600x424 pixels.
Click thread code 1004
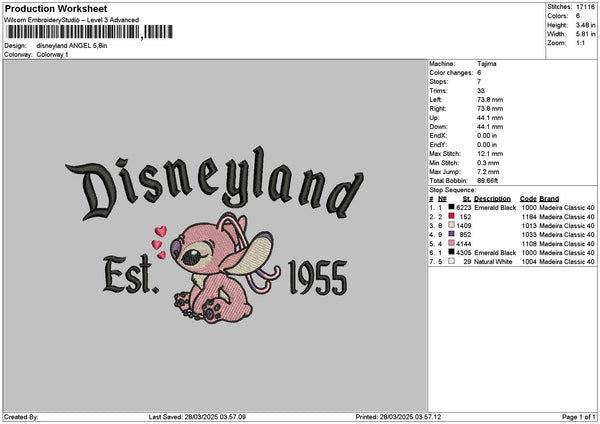click(529, 262)
